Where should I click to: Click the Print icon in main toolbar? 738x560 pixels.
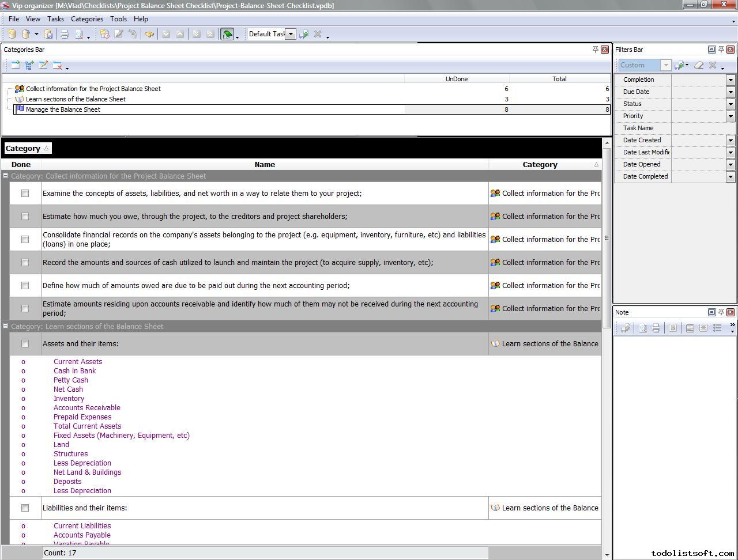(x=65, y=35)
